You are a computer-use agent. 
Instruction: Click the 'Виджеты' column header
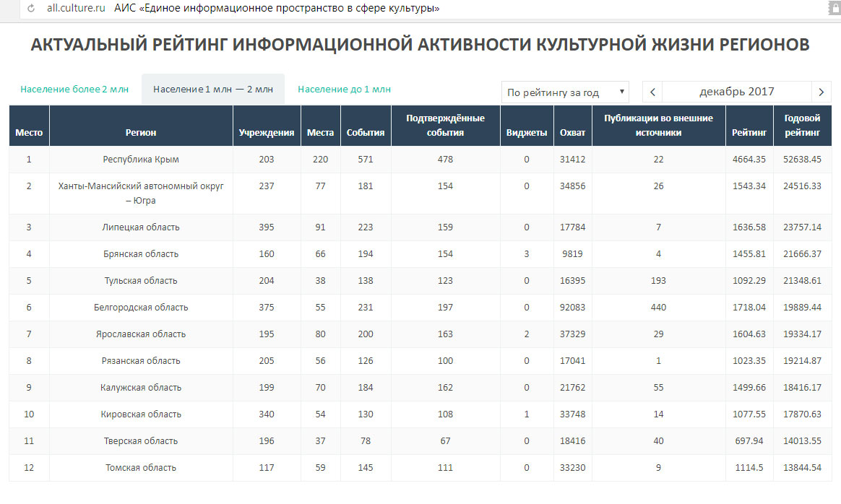(527, 133)
